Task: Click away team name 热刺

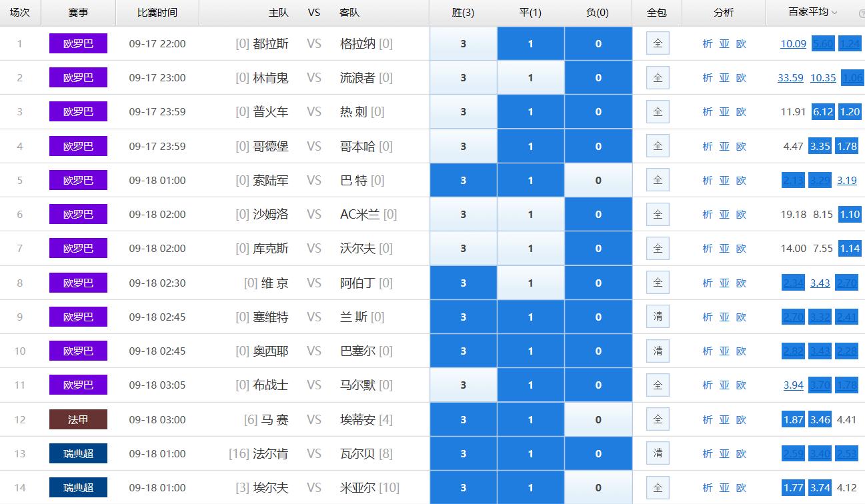Action: (x=353, y=112)
